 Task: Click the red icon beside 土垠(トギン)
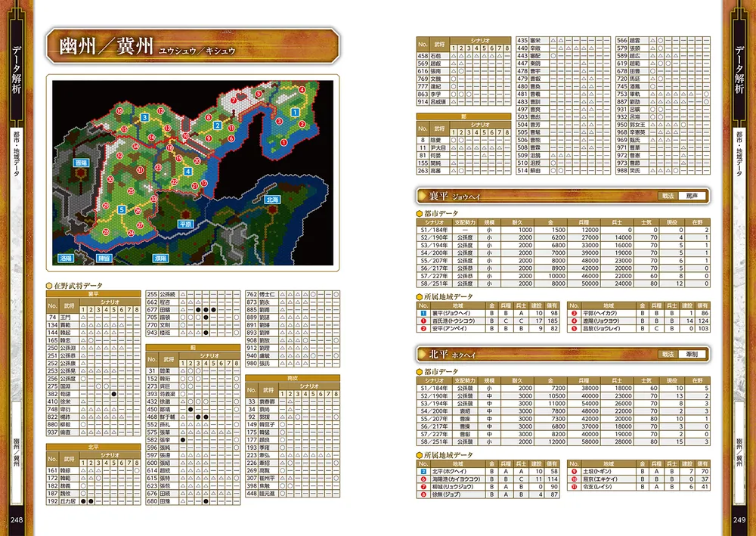point(574,472)
